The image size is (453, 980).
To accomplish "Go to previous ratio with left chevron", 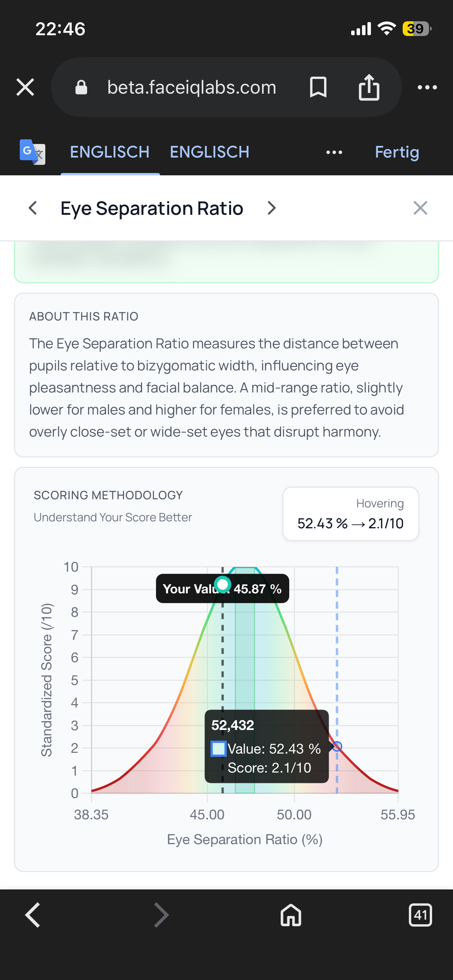I will [x=33, y=208].
